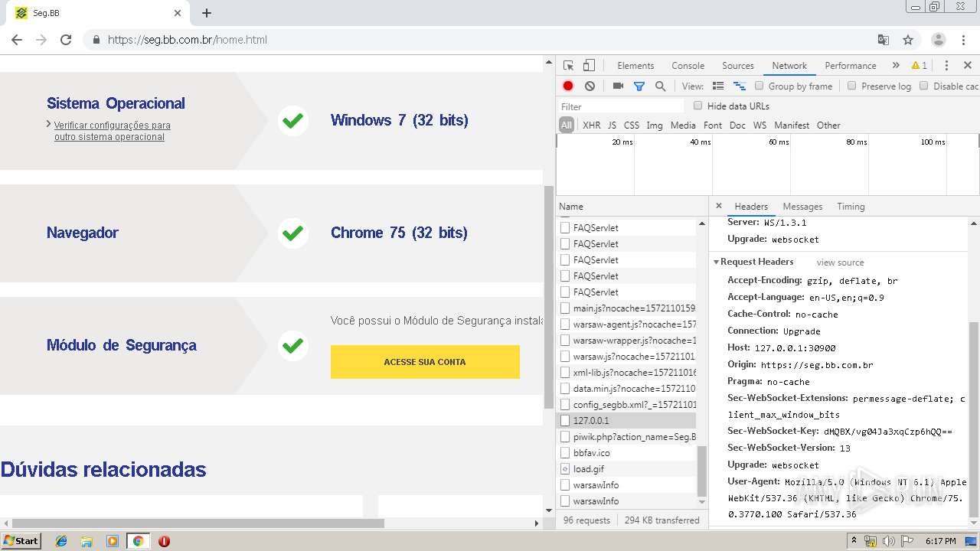980x551 pixels.
Task: Open the Chrome profile avatar
Action: pyautogui.click(x=938, y=40)
